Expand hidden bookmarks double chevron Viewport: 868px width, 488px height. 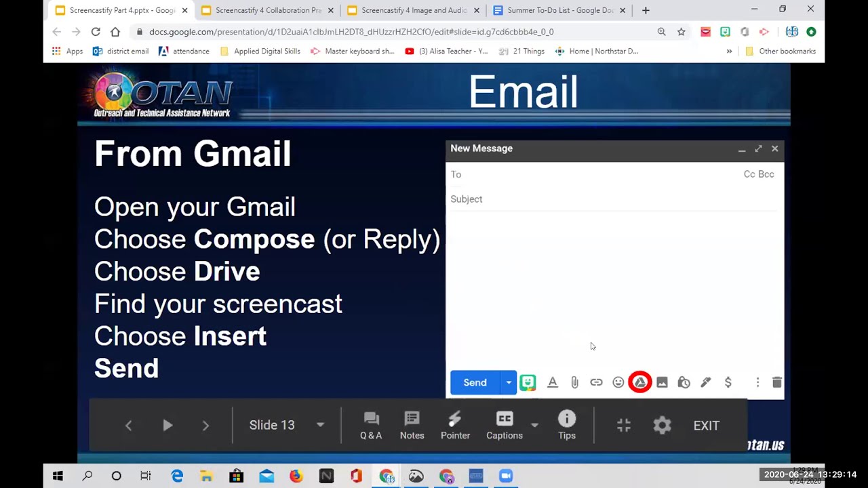(729, 51)
